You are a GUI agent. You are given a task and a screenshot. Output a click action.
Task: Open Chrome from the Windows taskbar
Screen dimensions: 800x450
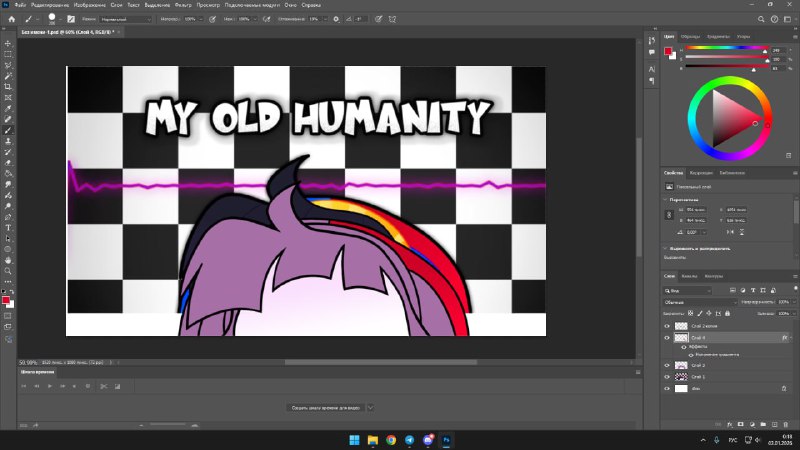tap(391, 440)
